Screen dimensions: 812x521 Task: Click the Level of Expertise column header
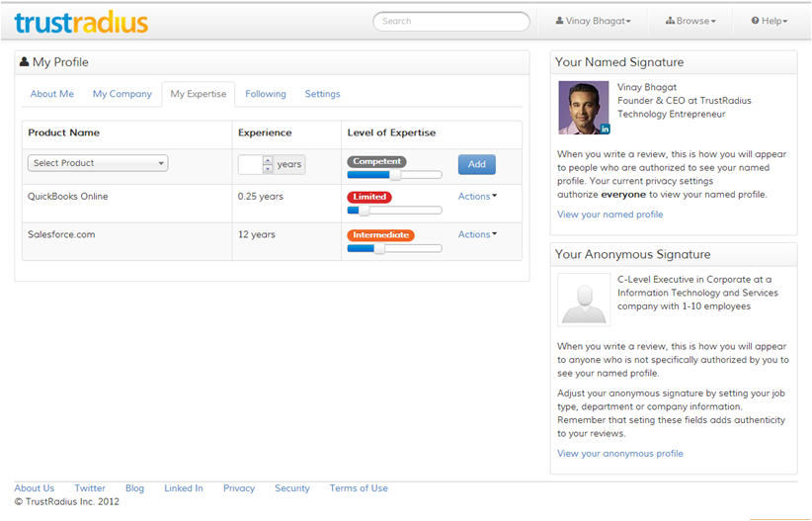coord(391,132)
